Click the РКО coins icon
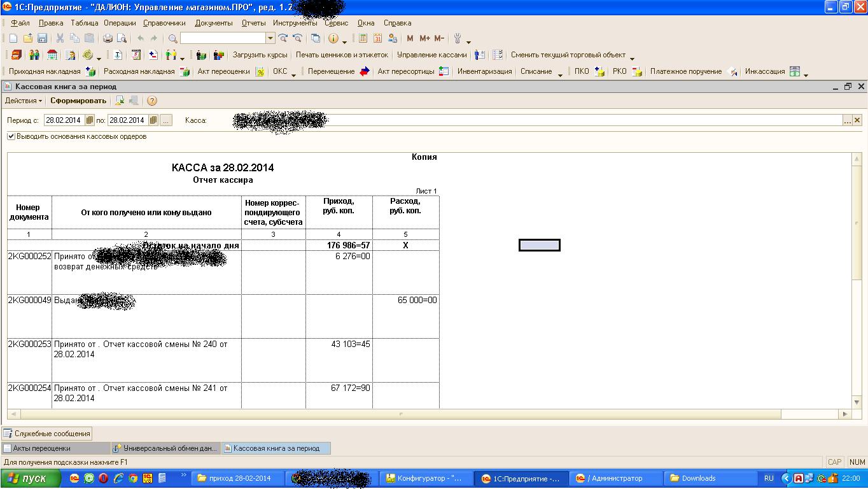 click(636, 71)
